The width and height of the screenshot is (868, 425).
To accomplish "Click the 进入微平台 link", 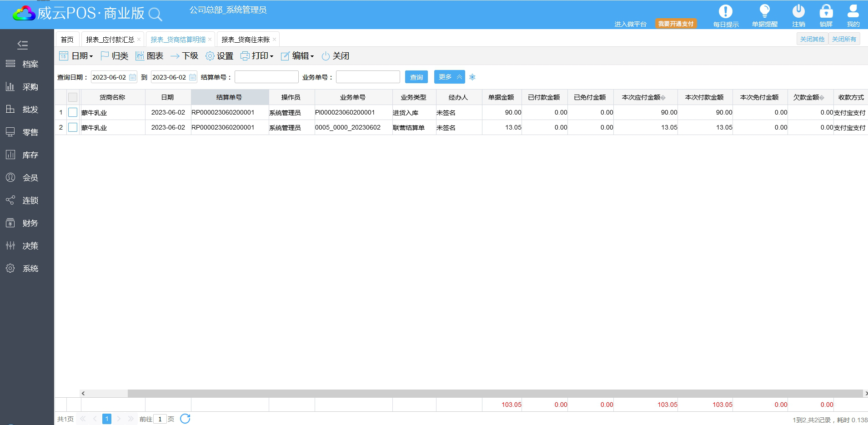I will click(630, 24).
